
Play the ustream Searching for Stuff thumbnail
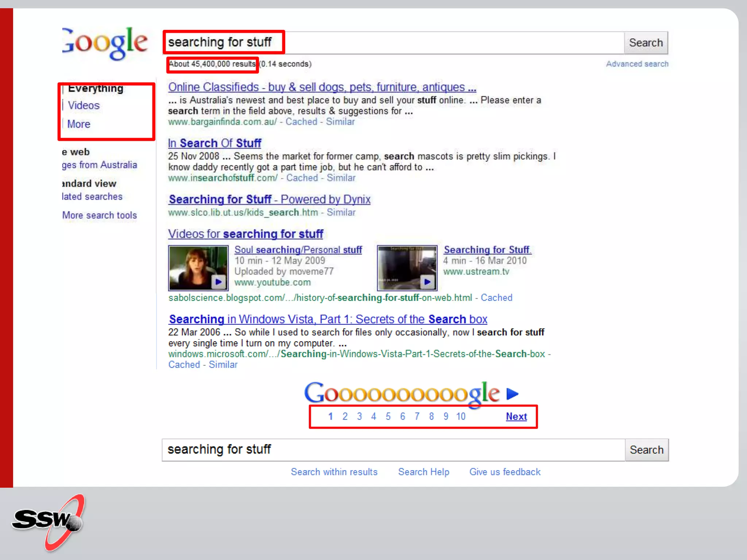pyautogui.click(x=407, y=268)
